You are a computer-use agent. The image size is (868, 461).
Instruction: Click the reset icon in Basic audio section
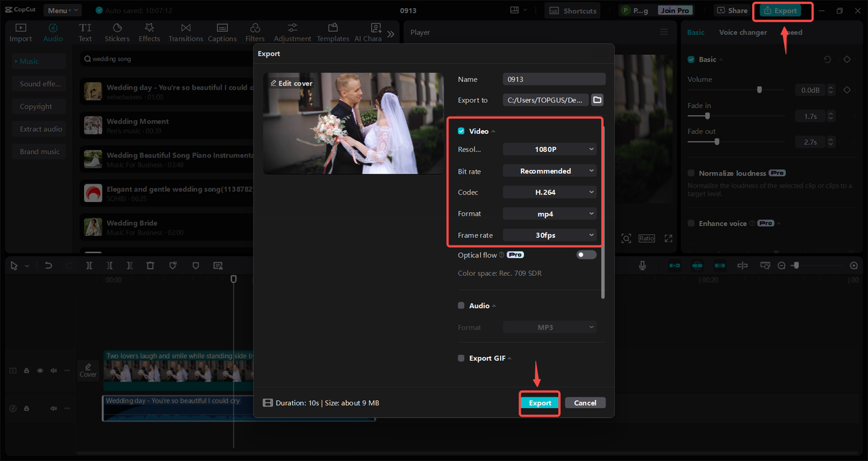827,60
